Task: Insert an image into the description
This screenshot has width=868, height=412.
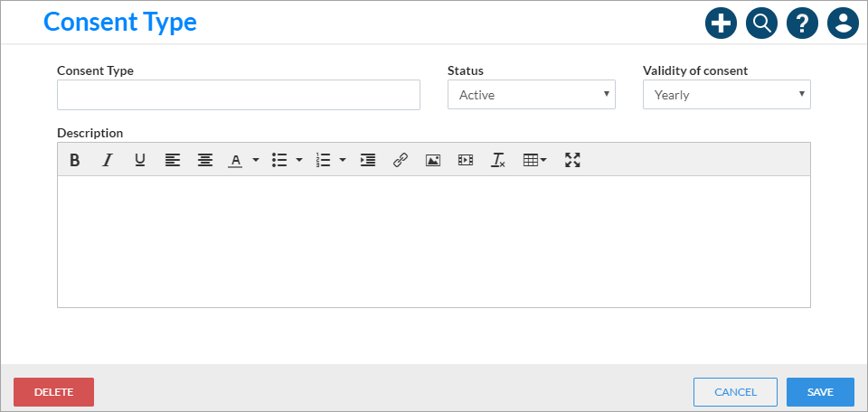Action: 433,161
